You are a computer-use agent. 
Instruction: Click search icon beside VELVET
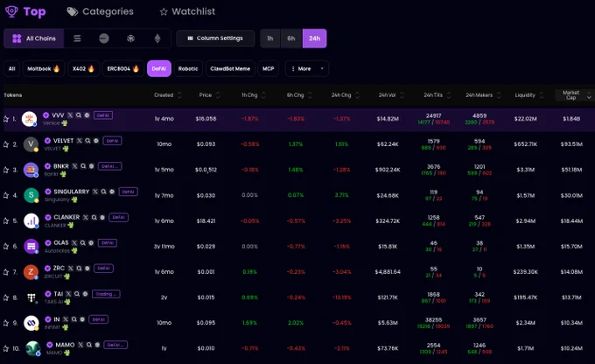[x=87, y=141]
